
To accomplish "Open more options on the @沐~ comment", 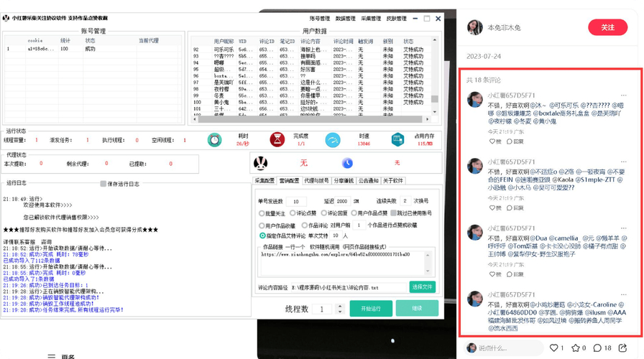I will 623,95.
